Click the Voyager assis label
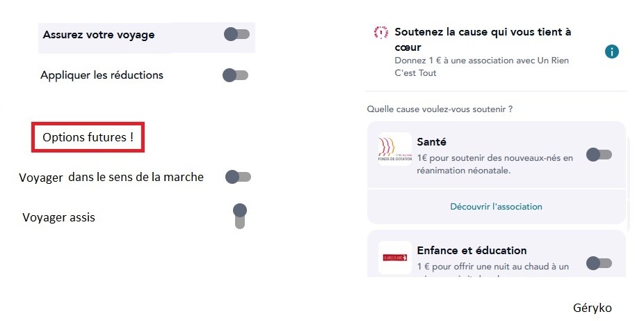The image size is (644, 321). tap(58, 217)
